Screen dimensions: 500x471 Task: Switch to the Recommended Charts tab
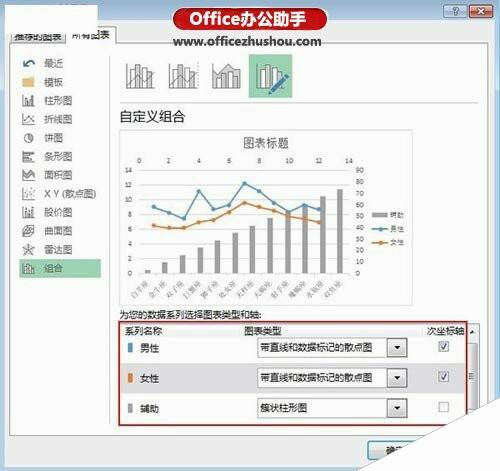coord(38,36)
